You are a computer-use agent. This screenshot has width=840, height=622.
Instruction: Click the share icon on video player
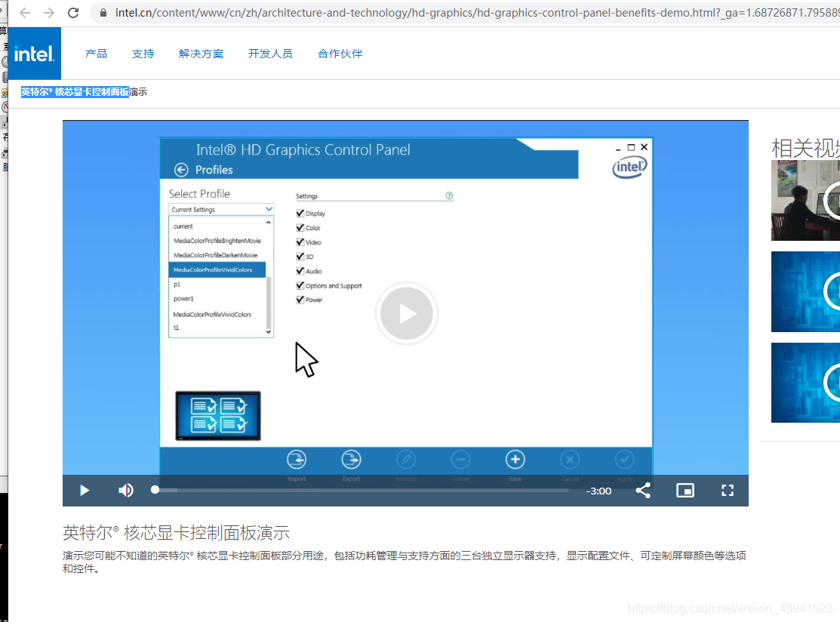point(643,490)
